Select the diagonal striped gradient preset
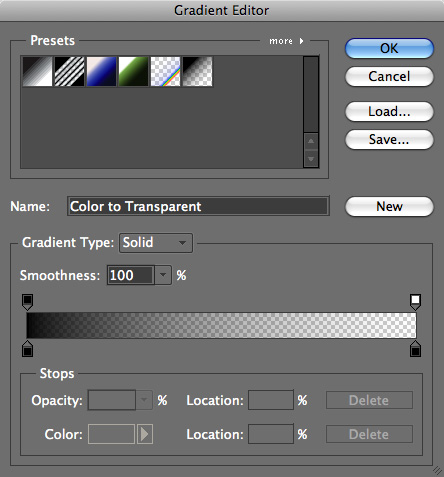This screenshot has height=477, width=444. click(x=69, y=71)
